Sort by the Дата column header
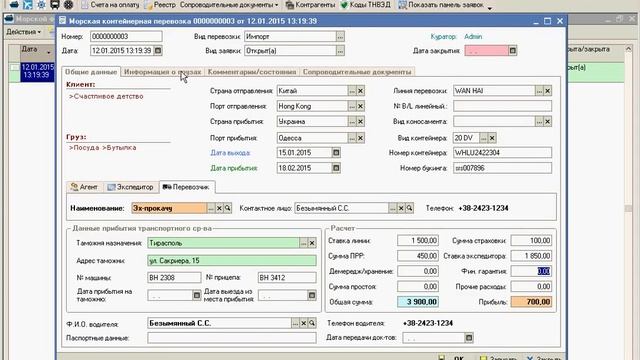This screenshot has width=640, height=360. tap(37, 50)
